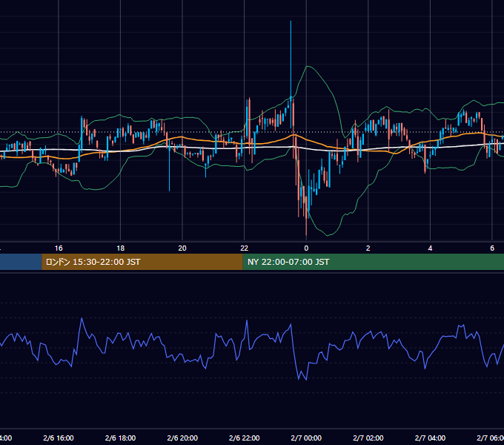Click the 2/7 00:00 time label
This screenshot has width=504, height=445.
306,438
